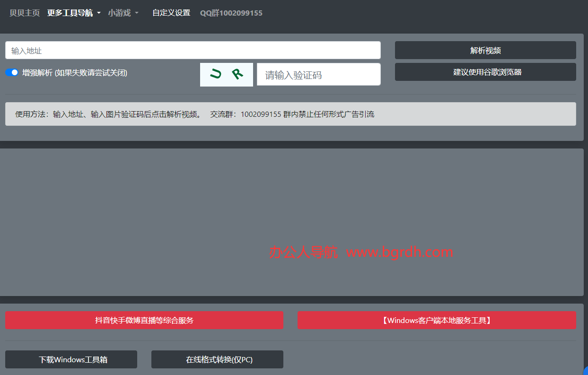Expand the 更多工具导航 dropdown menu
This screenshot has width=588, height=375.
tap(74, 13)
